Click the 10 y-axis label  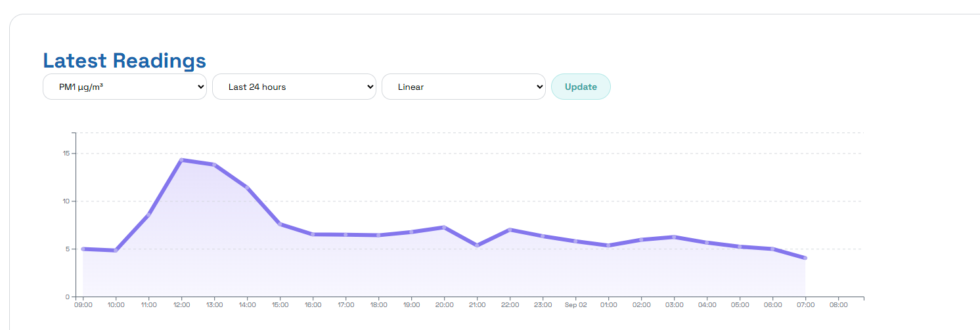click(x=67, y=201)
